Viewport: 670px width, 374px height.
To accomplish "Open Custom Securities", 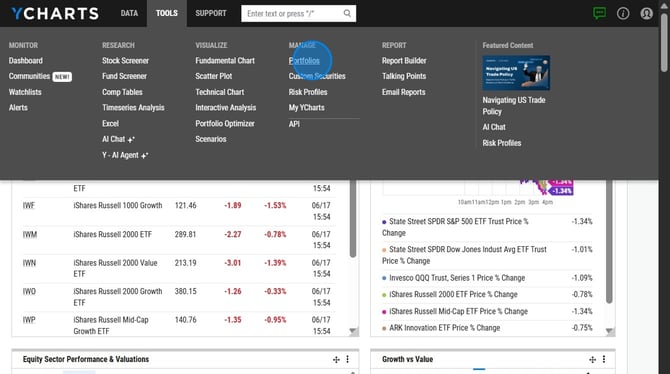I will 317,76.
